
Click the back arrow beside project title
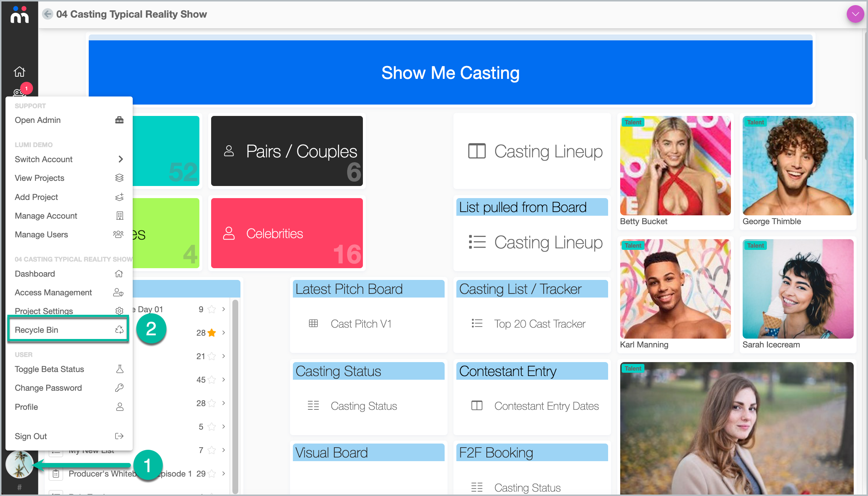pyautogui.click(x=47, y=14)
